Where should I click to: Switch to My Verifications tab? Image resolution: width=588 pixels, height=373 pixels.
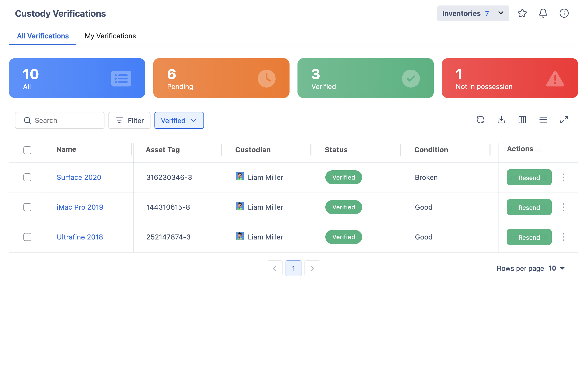pos(110,36)
